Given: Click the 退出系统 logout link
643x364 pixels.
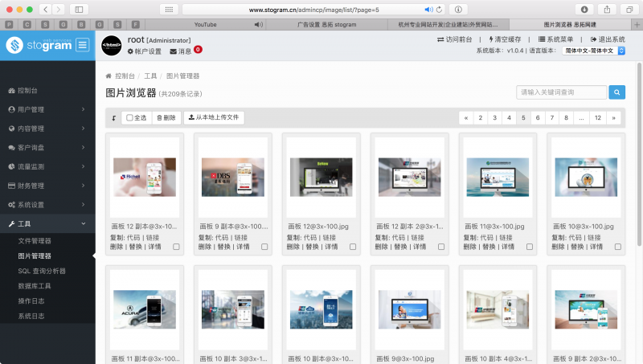Looking at the screenshot, I should [608, 39].
